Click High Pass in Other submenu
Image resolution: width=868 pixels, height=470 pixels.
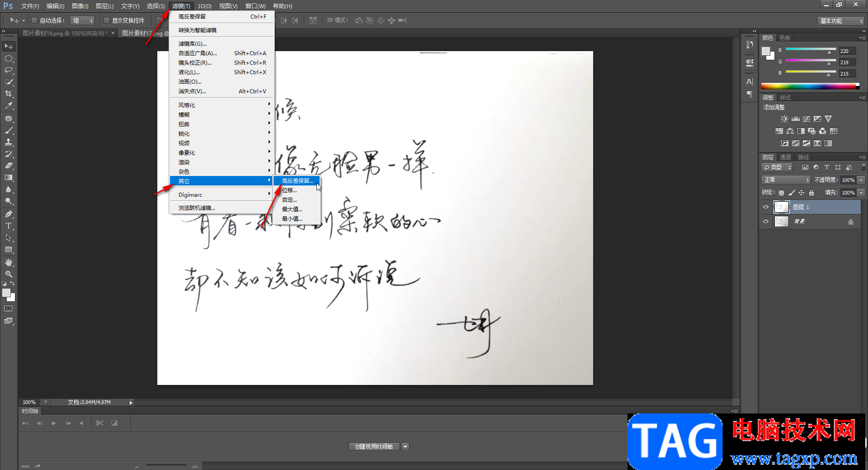click(x=297, y=181)
